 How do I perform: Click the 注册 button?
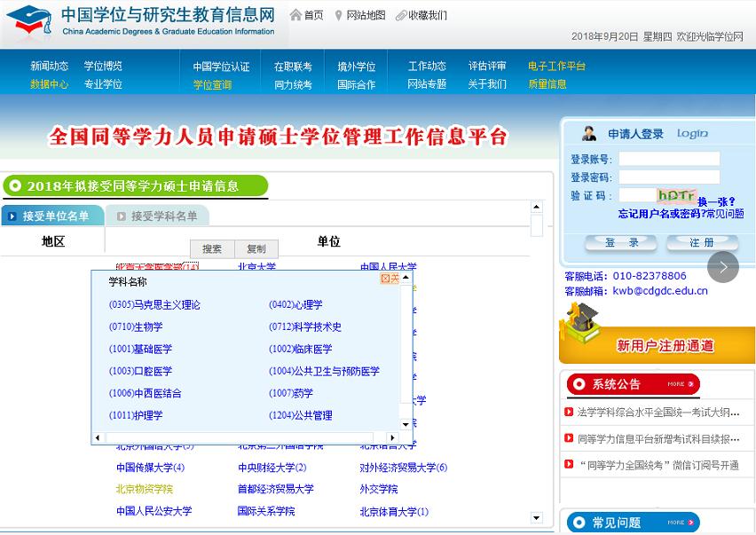pyautogui.click(x=701, y=242)
